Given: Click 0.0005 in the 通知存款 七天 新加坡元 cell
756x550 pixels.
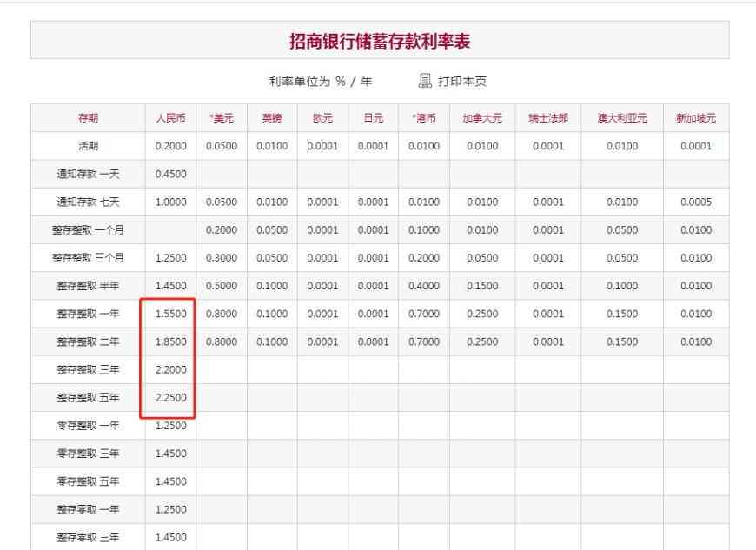Looking at the screenshot, I should coord(696,202).
